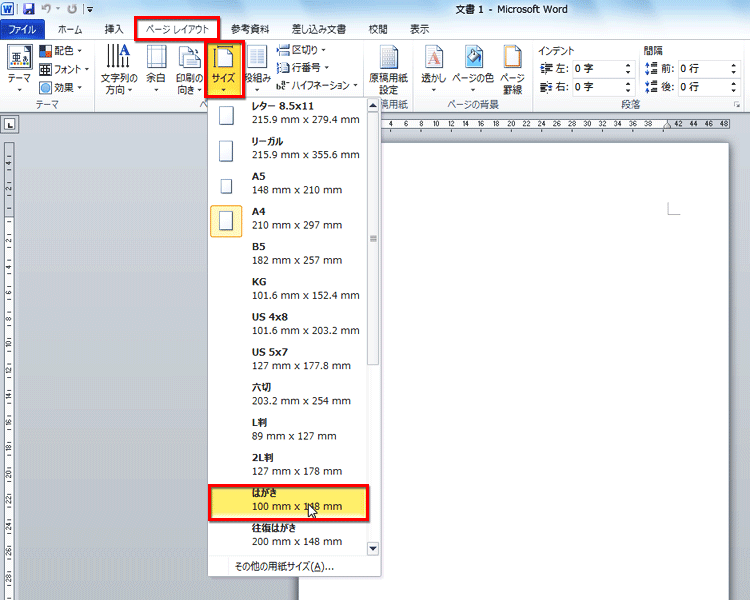Click spacing after (後) input field

coord(704,87)
